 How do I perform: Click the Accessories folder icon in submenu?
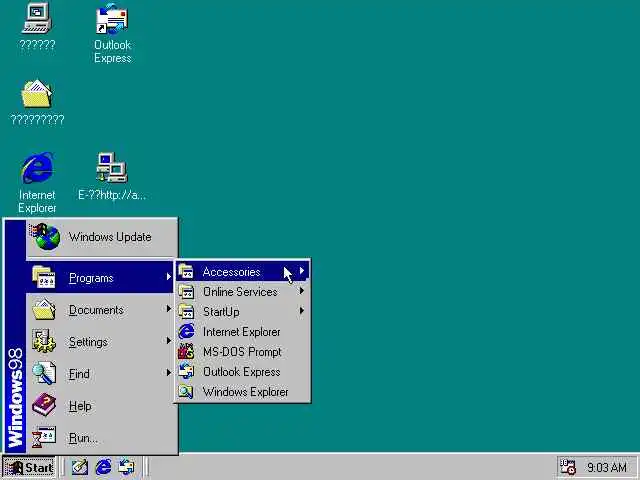[186, 271]
